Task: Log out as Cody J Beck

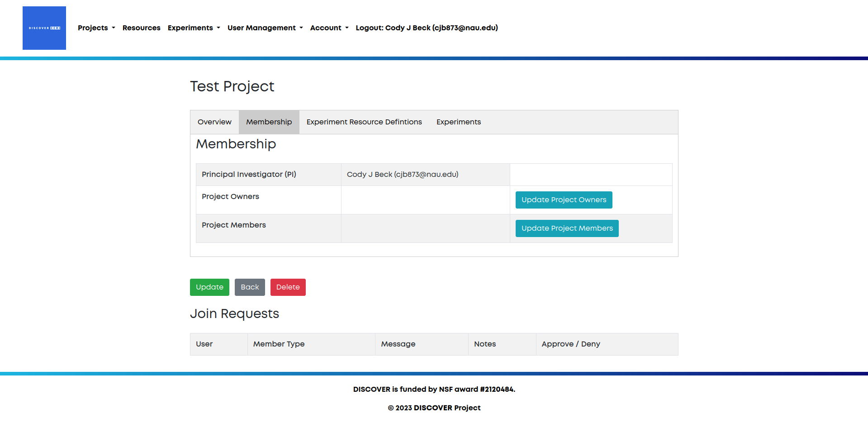Action: (427, 28)
